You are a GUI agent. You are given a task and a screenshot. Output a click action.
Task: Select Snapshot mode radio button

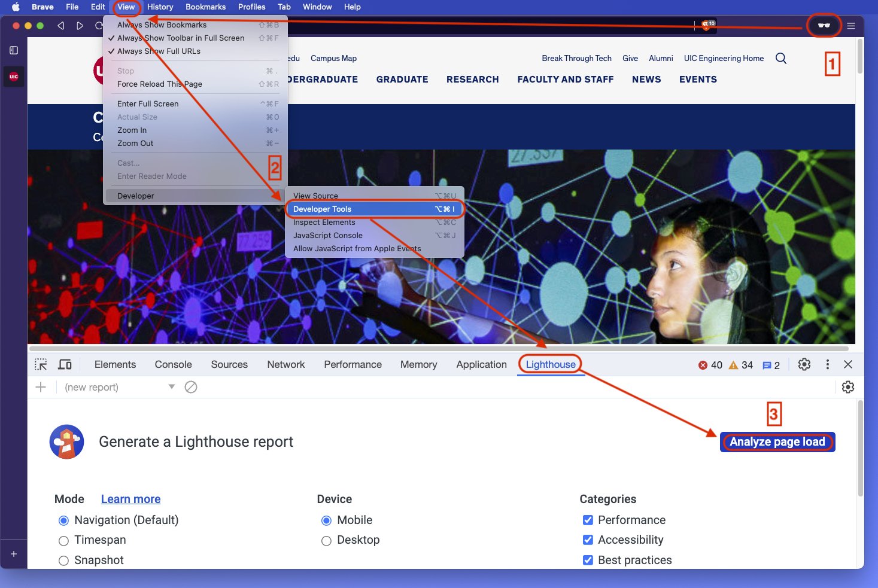tap(63, 560)
